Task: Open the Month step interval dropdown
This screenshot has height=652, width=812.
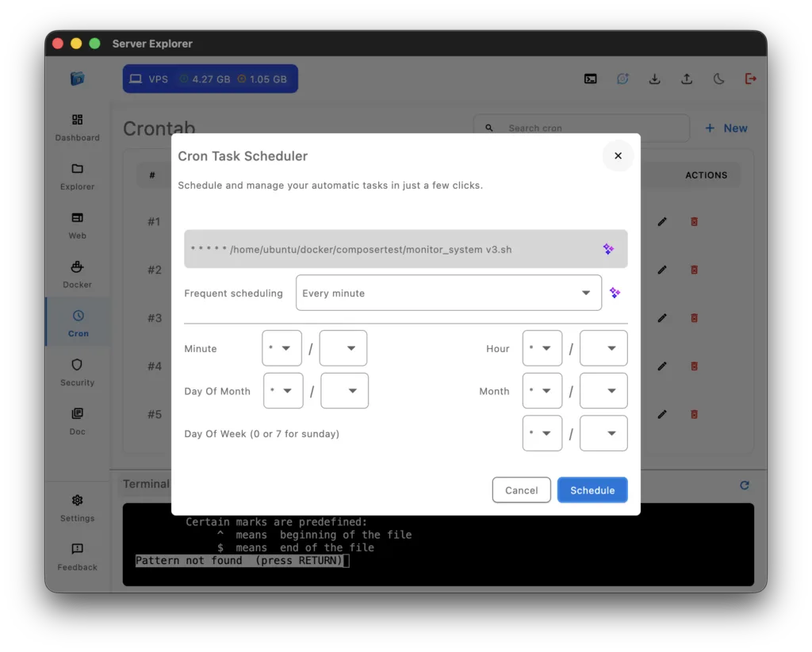Action: (603, 390)
